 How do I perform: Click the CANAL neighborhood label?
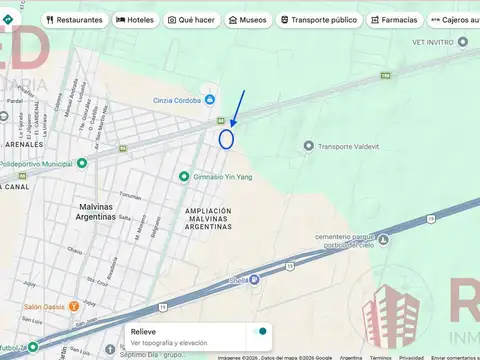point(15,187)
